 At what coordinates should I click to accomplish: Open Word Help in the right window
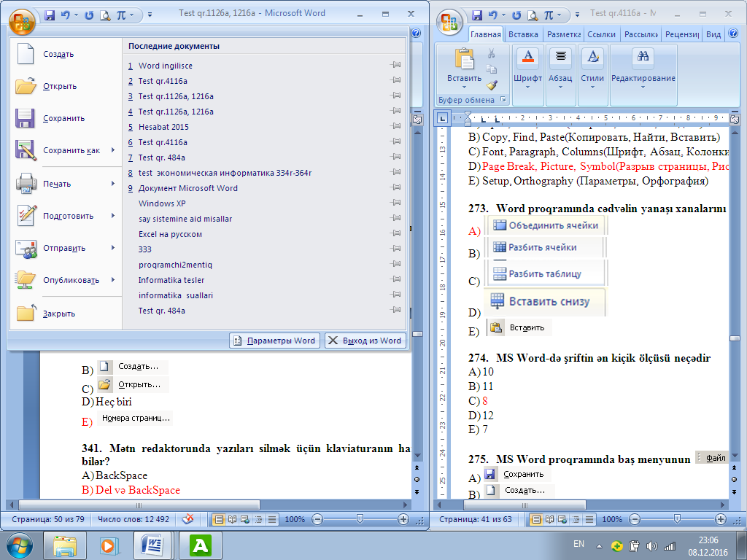(733, 34)
